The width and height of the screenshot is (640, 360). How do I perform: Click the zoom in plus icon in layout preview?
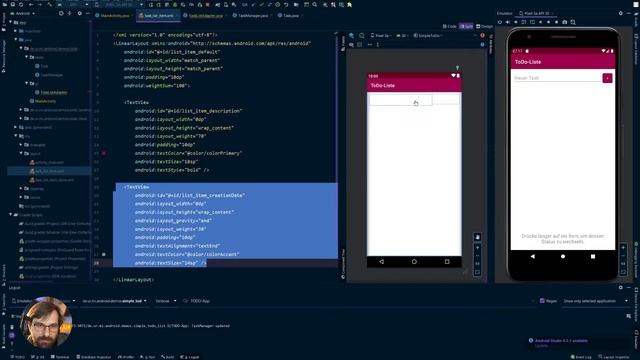477,247
